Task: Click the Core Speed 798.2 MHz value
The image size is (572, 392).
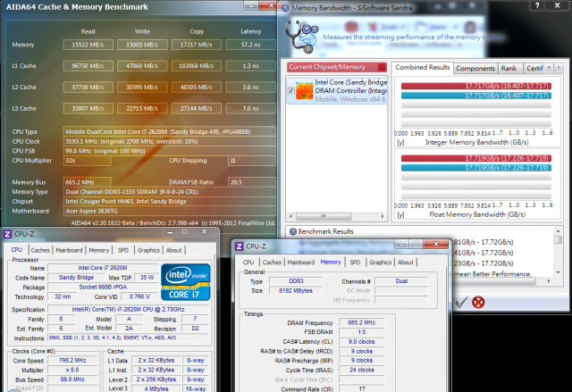Action: [72, 361]
